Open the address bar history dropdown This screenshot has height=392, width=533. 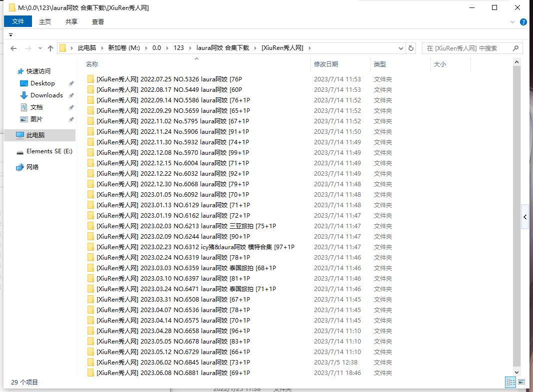pyautogui.click(x=401, y=48)
